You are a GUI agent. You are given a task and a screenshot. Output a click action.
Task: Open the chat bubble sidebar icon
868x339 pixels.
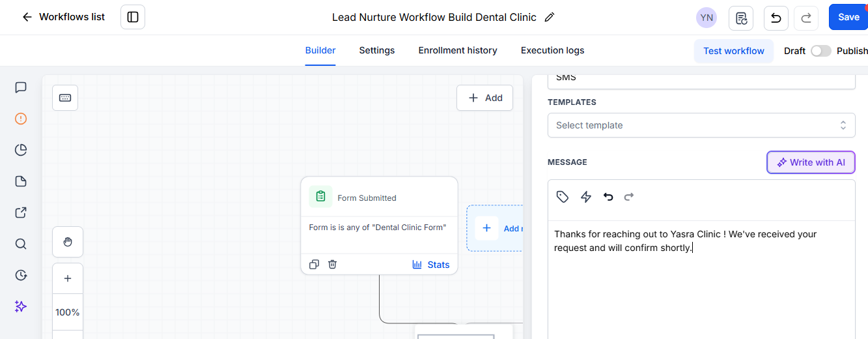(21, 87)
